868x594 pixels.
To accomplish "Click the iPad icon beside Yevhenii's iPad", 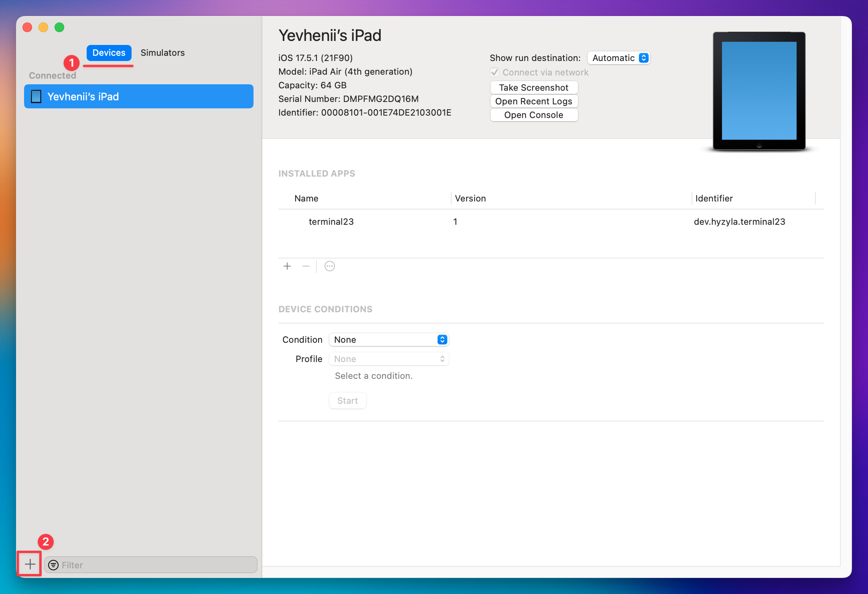I will tap(36, 96).
